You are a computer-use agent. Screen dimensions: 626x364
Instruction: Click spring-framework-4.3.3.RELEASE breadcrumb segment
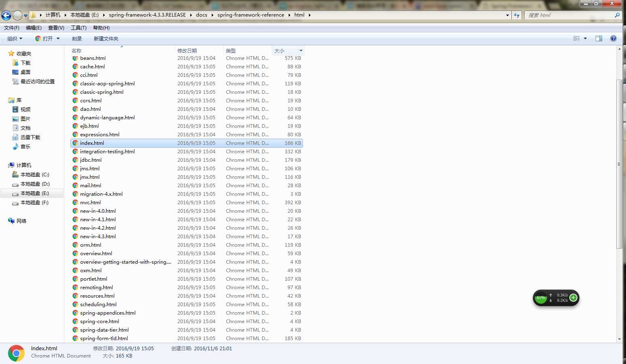pyautogui.click(x=147, y=15)
